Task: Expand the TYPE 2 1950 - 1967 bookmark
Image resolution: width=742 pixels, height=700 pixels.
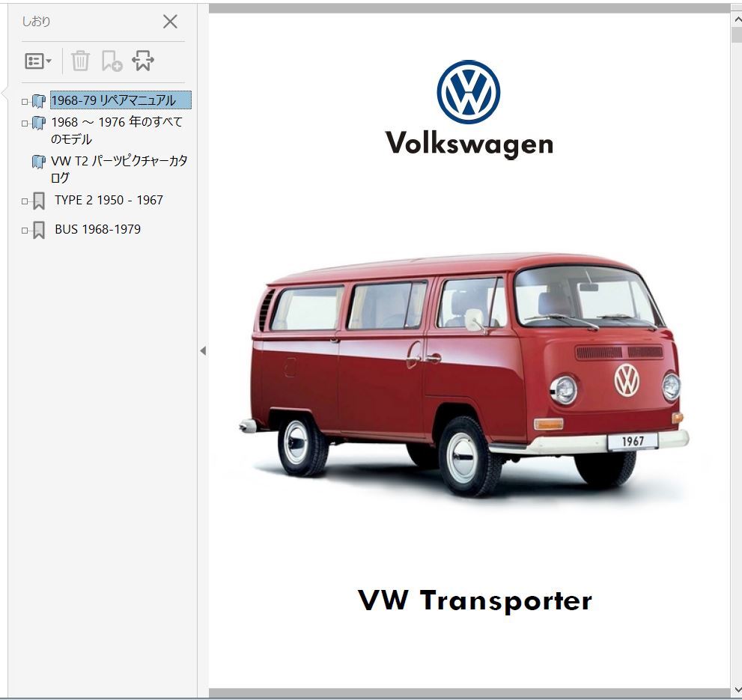Action: [x=25, y=201]
